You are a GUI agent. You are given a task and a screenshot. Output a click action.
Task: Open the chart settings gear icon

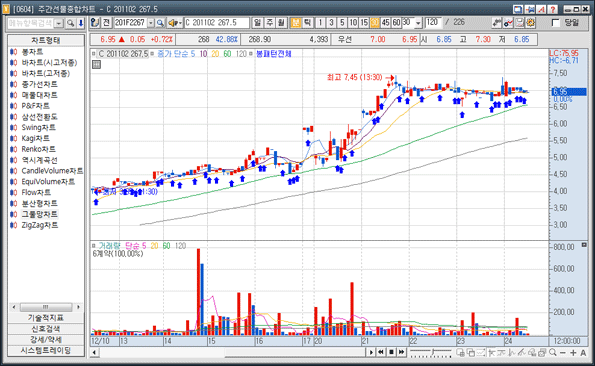(530, 23)
